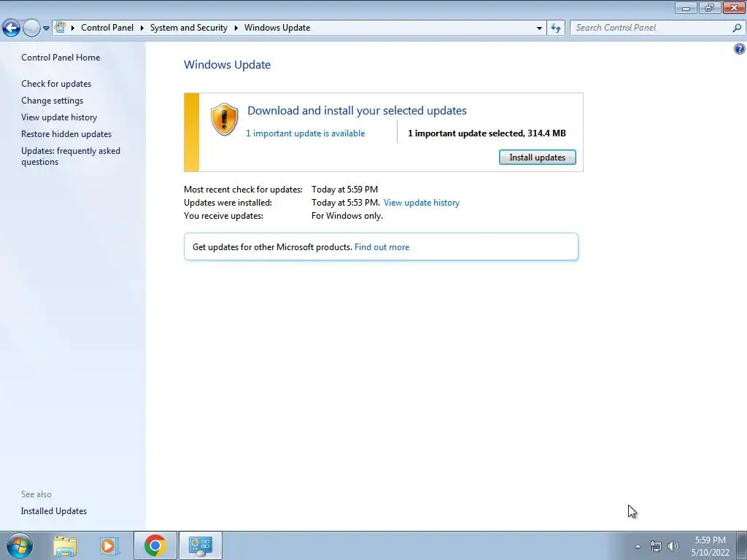
Task: Click the search magnifier icon
Action: pos(737,28)
